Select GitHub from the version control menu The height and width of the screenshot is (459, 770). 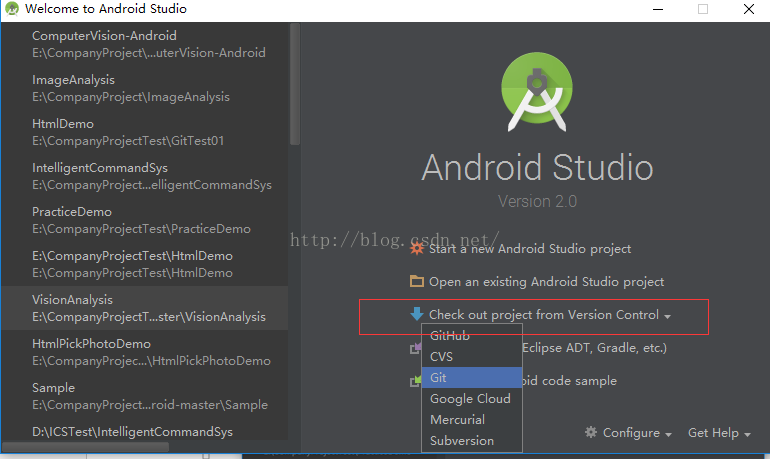pyautogui.click(x=472, y=336)
